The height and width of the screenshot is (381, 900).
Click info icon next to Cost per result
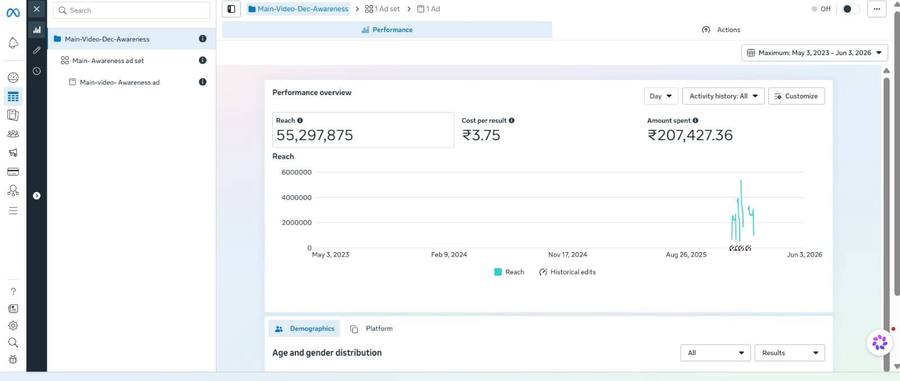tap(511, 120)
